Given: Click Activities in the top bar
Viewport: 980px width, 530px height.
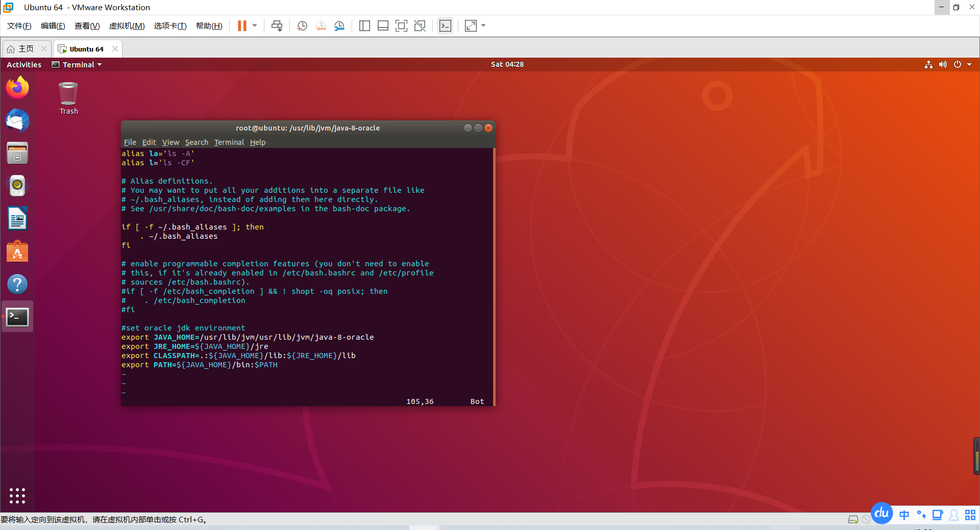Looking at the screenshot, I should point(23,64).
